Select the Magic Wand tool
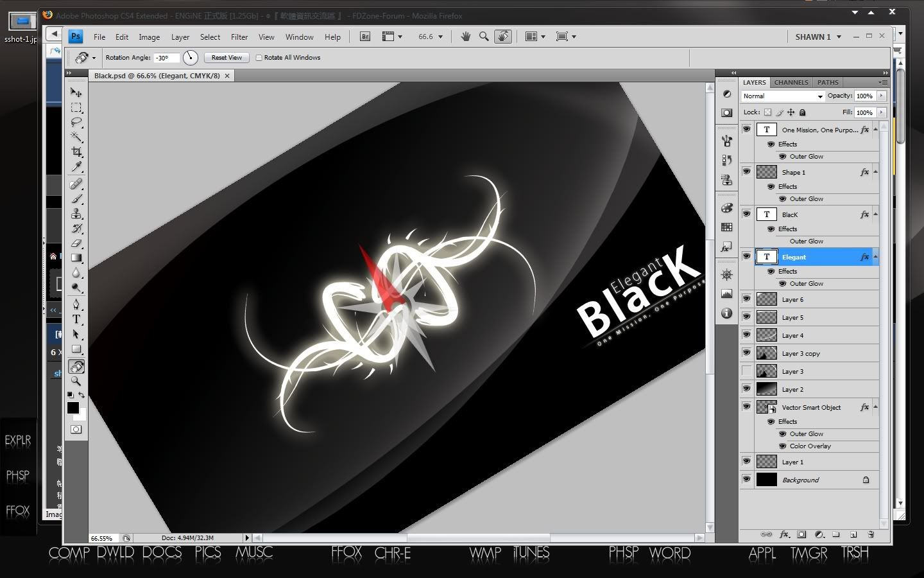 point(76,137)
